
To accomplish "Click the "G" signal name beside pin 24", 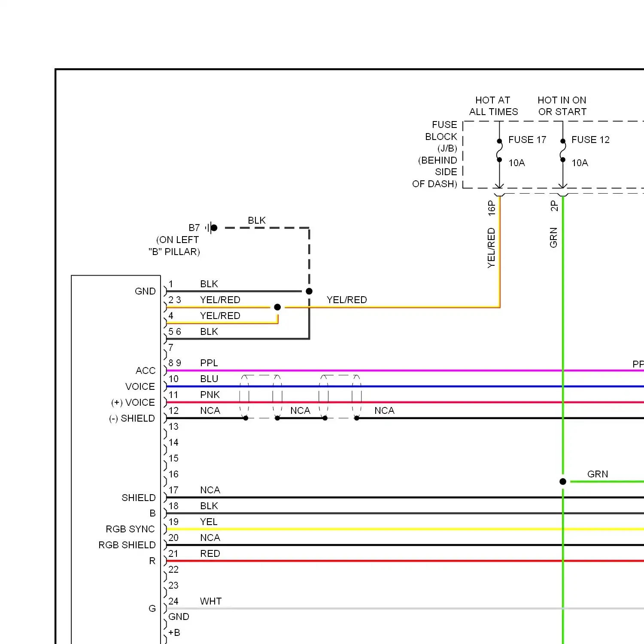I will 152,608.
